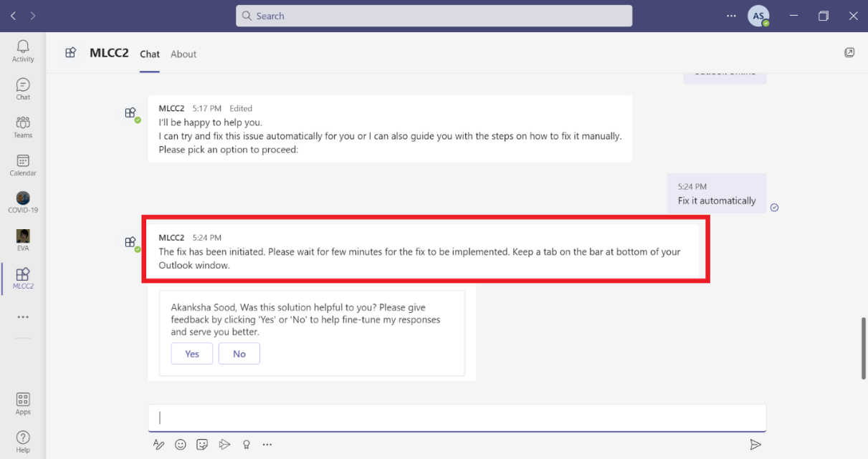Open the EVA app
The image size is (868, 459).
click(22, 239)
